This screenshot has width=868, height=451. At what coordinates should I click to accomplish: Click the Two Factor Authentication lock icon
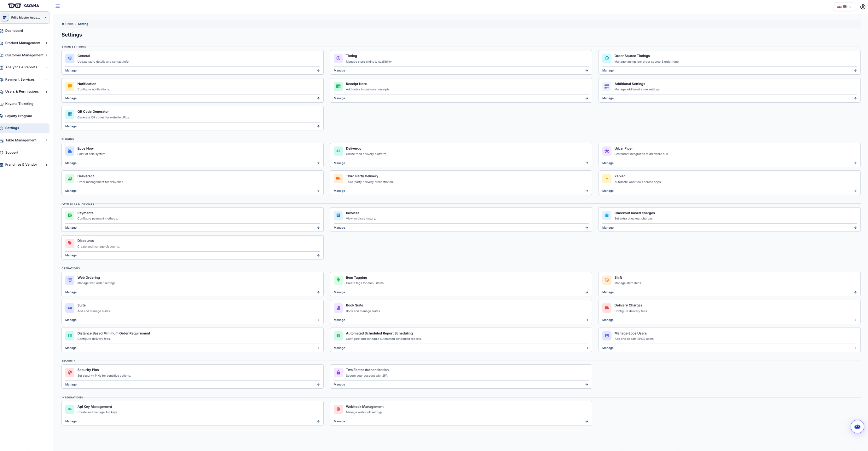338,373
